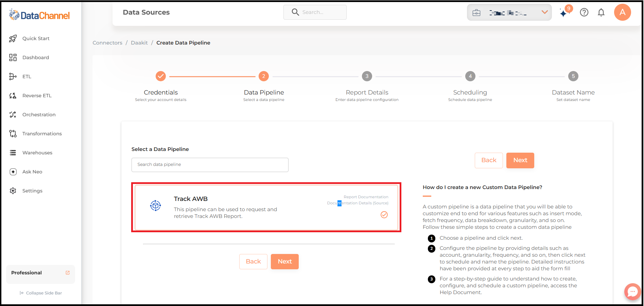Click the Create Data Pipeline breadcrumb
The image size is (644, 306).
[183, 43]
